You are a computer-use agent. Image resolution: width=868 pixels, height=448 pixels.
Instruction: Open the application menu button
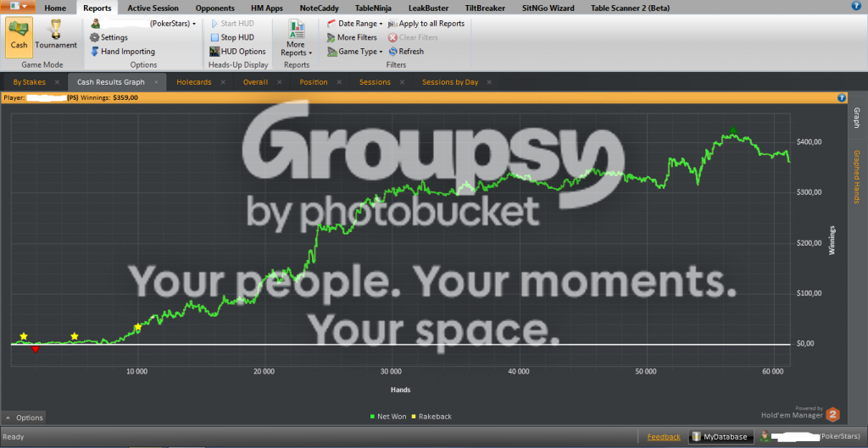(19, 7)
